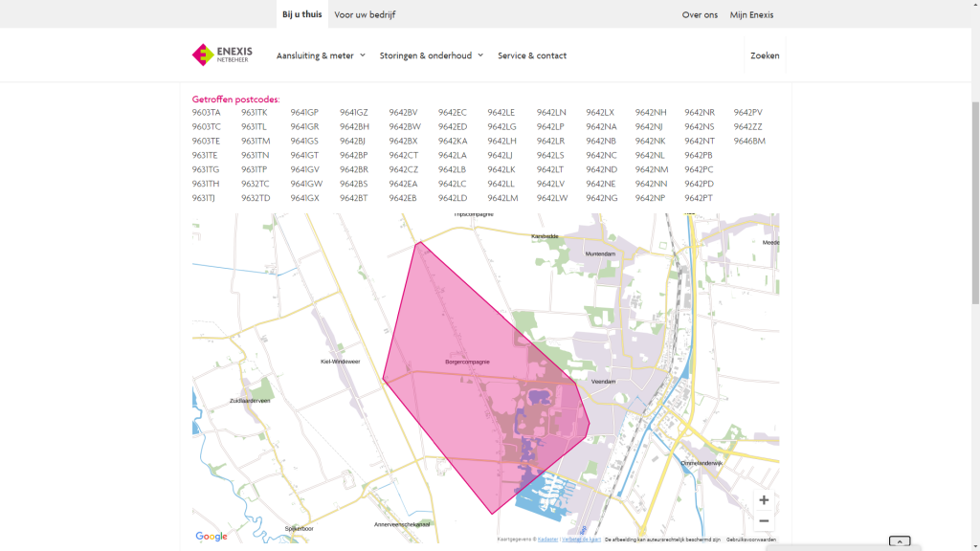This screenshot has height=551, width=980.
Task: Open the Over ons link
Action: [700, 14]
